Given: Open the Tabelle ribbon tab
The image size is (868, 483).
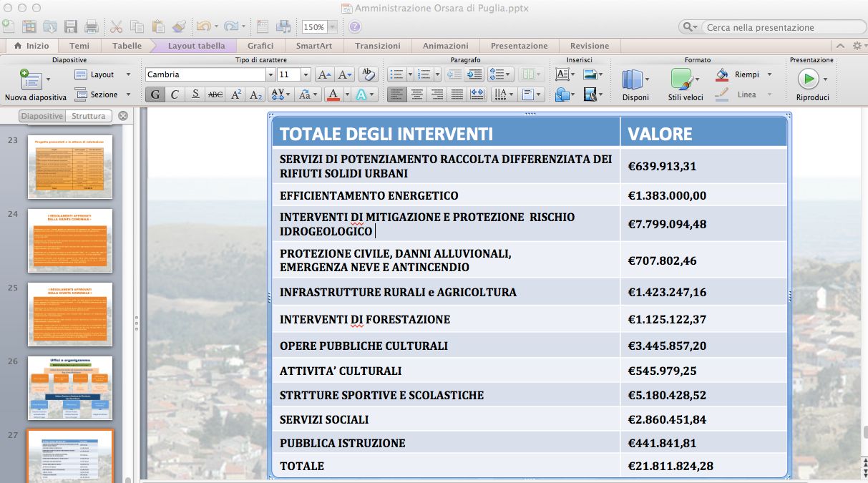Looking at the screenshot, I should click(x=127, y=46).
